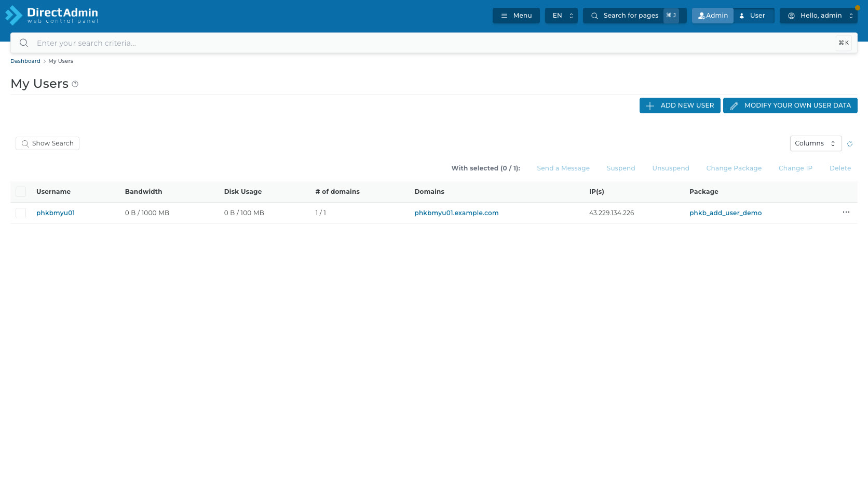This screenshot has width=868, height=489.
Task: Click ADD NEW USER button
Action: (x=680, y=105)
